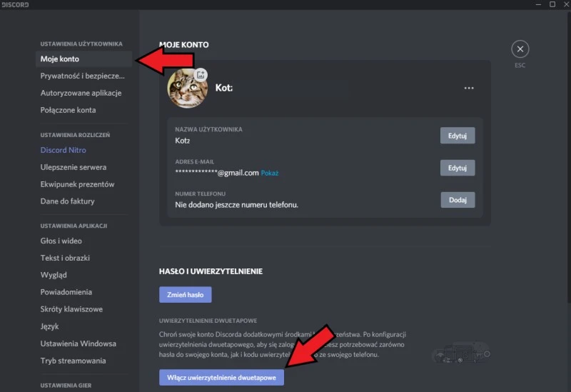Open Ekwipunek prezentów
This screenshot has height=392, width=571.
84,184
